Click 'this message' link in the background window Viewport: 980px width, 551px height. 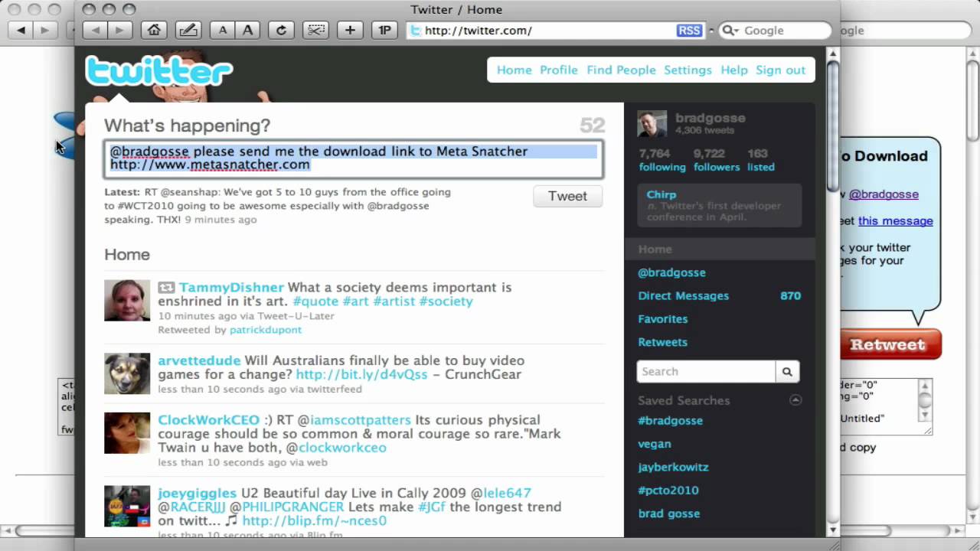tap(895, 220)
